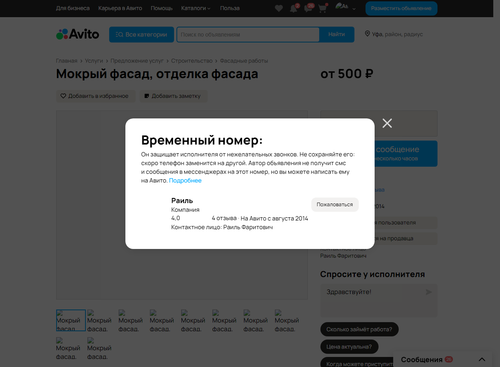
Task: Select the last thumbnail in first row
Action: (x=287, y=320)
